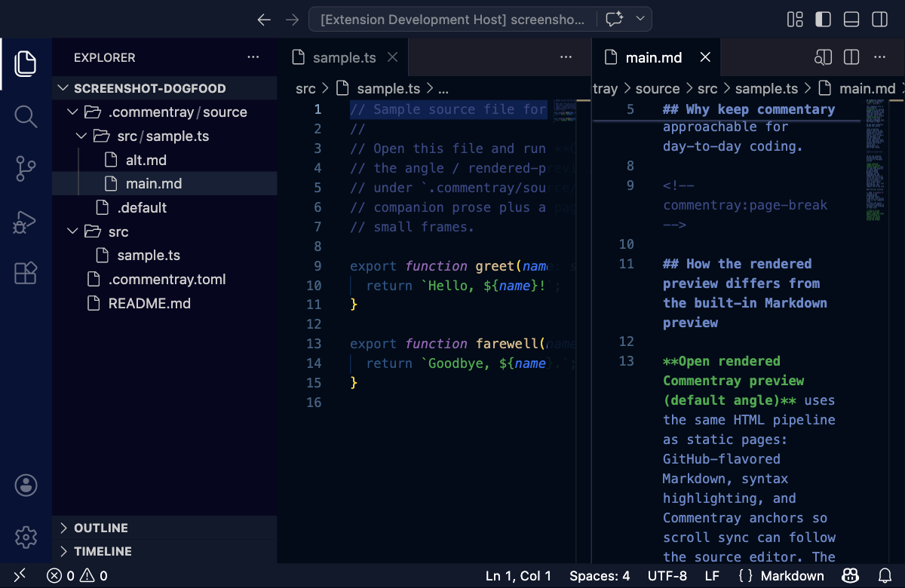Open the Extensions view
The width and height of the screenshot is (905, 588).
pos(26,273)
